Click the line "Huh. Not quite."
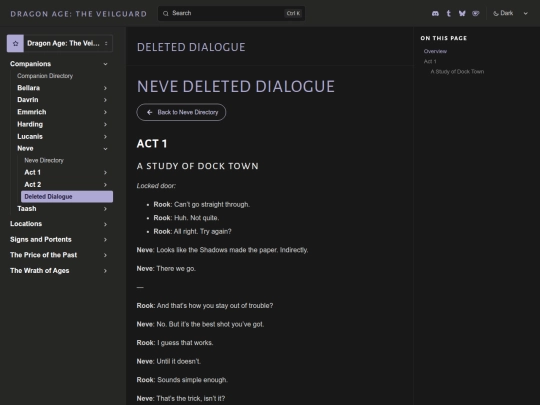Viewport: 540px width, 405px height. 196,218
